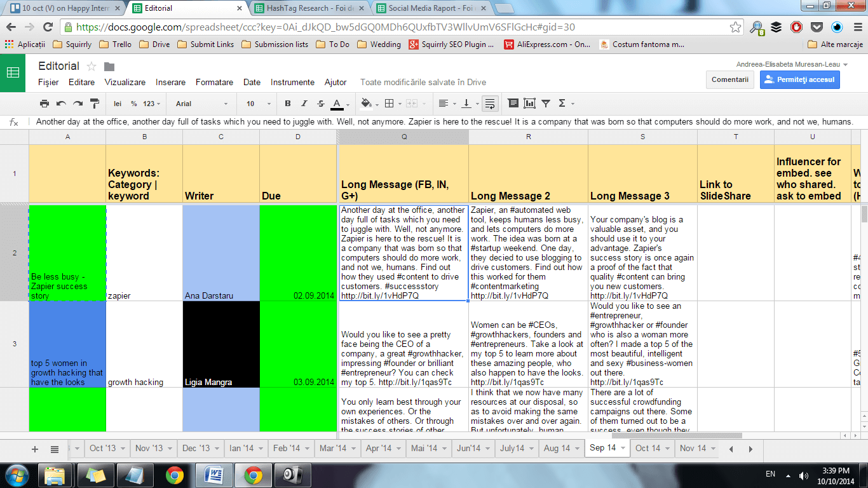868x488 pixels.
Task: Select column Q header
Action: 403,137
